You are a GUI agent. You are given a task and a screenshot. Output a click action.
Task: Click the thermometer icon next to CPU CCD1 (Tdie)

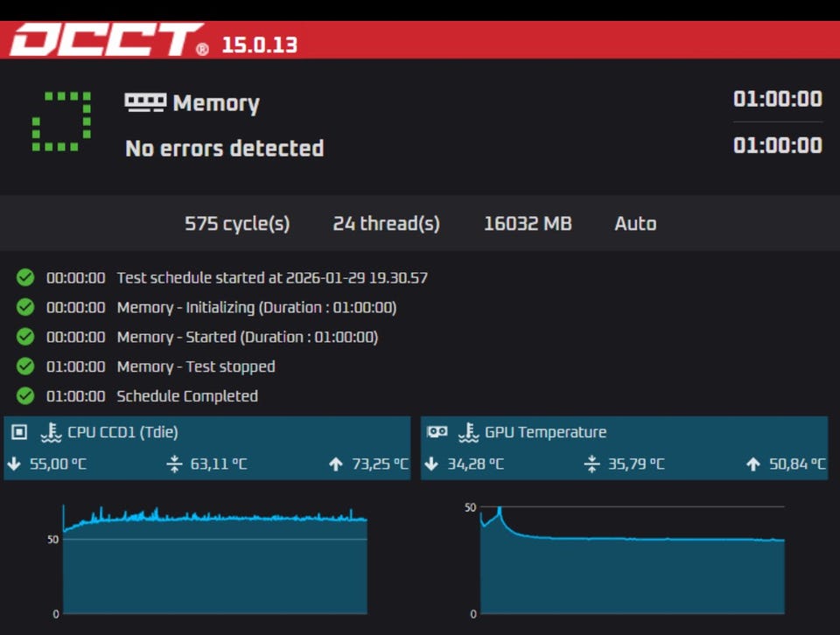point(51,432)
